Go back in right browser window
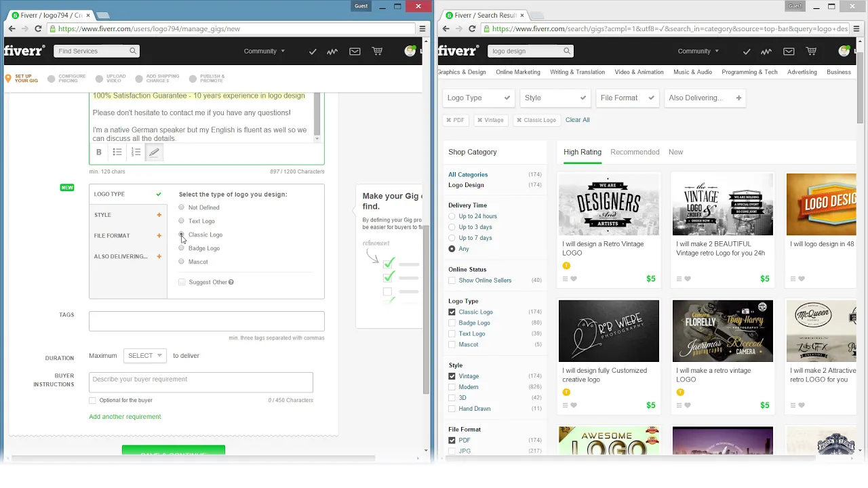Image resolution: width=868 pixels, height=488 pixels. [x=446, y=28]
